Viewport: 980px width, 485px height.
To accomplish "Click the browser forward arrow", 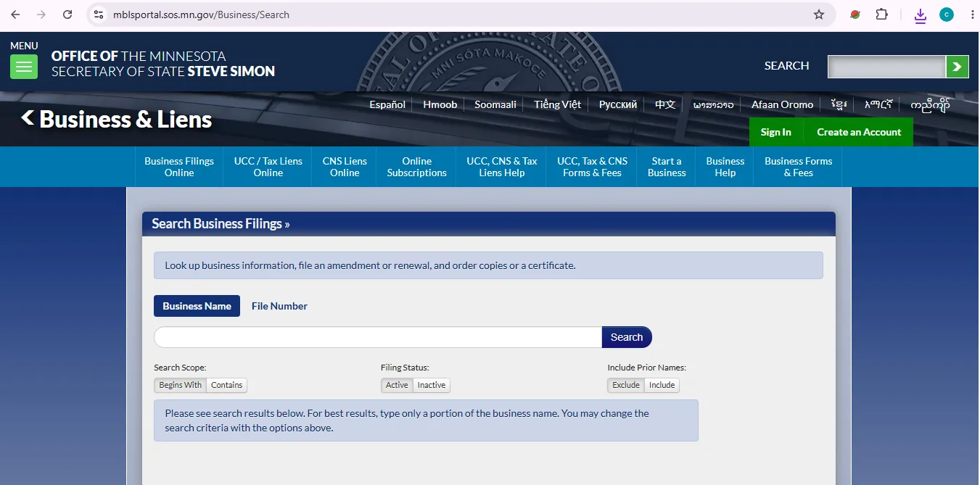I will tap(41, 14).
